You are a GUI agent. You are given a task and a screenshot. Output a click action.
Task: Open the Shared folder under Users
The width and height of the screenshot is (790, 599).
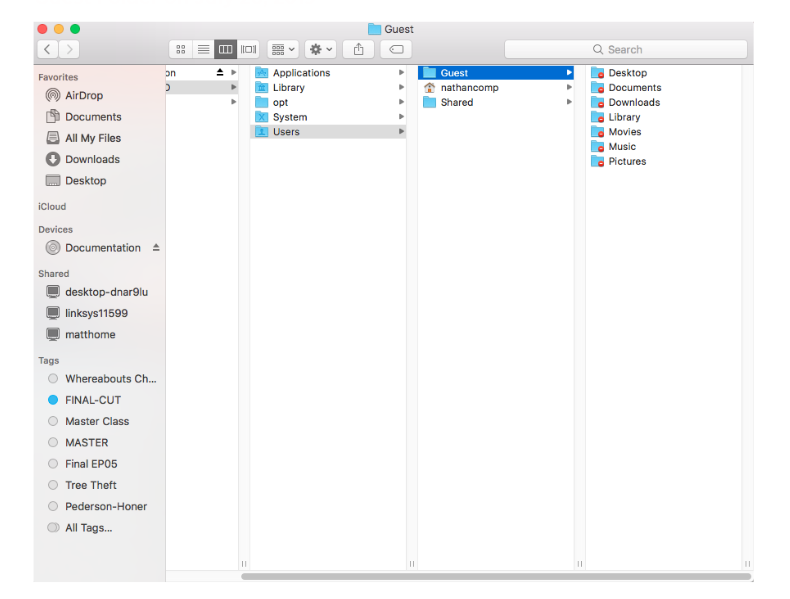[456, 102]
